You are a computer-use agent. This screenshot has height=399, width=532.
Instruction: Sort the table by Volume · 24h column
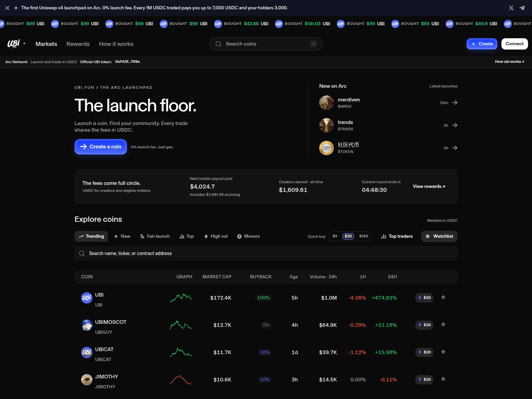point(323,277)
